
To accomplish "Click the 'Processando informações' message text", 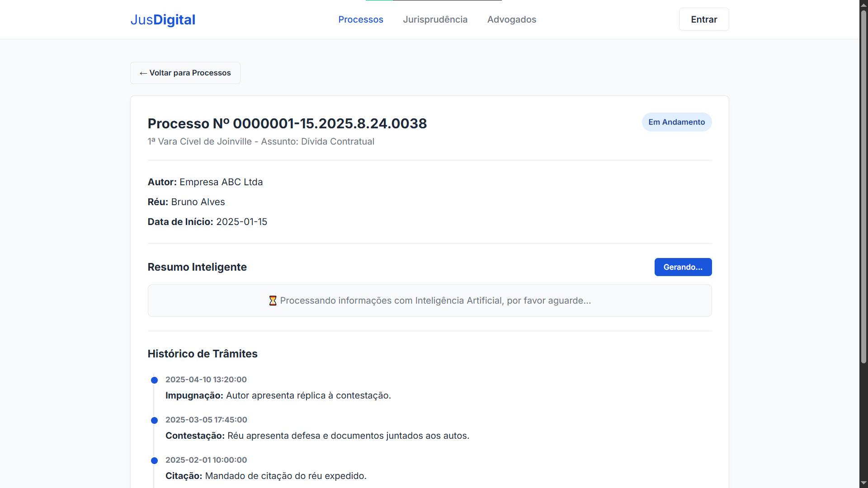I will tap(435, 300).
